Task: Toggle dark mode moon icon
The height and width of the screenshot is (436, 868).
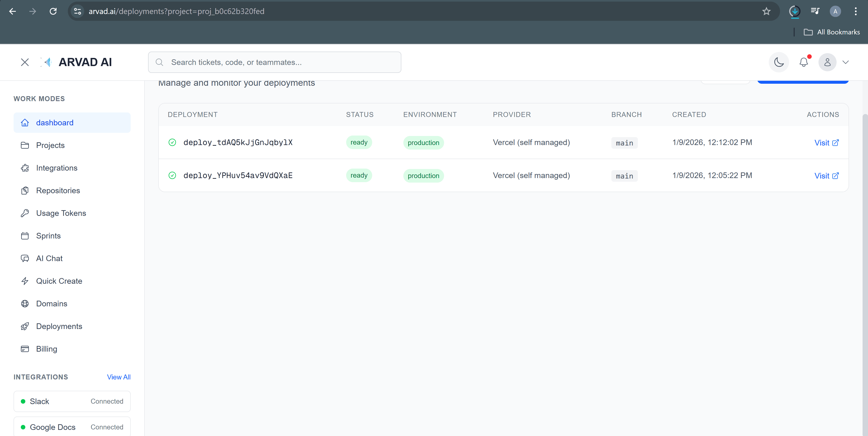Action: [x=779, y=62]
